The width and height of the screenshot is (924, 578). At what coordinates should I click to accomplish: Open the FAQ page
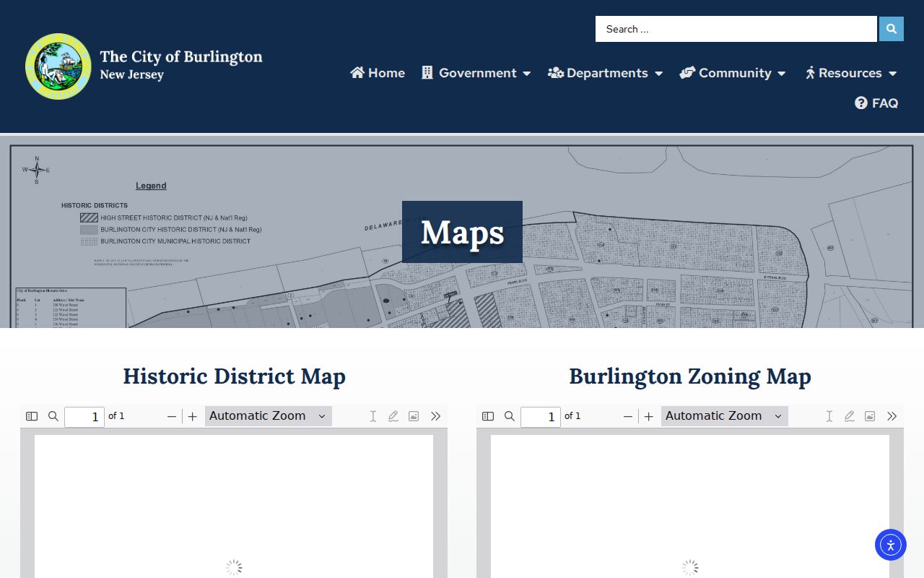876,103
